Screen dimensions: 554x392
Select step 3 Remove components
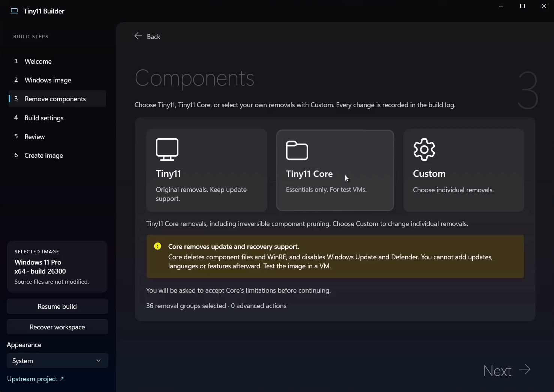click(x=57, y=99)
